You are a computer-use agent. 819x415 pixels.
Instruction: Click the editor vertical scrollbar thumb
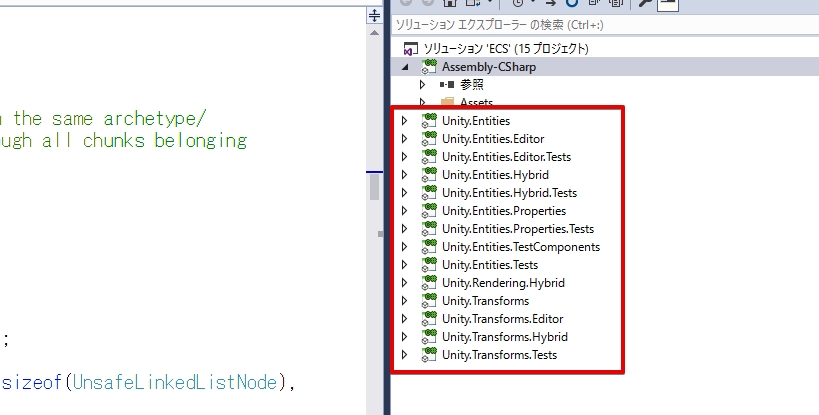[x=374, y=187]
